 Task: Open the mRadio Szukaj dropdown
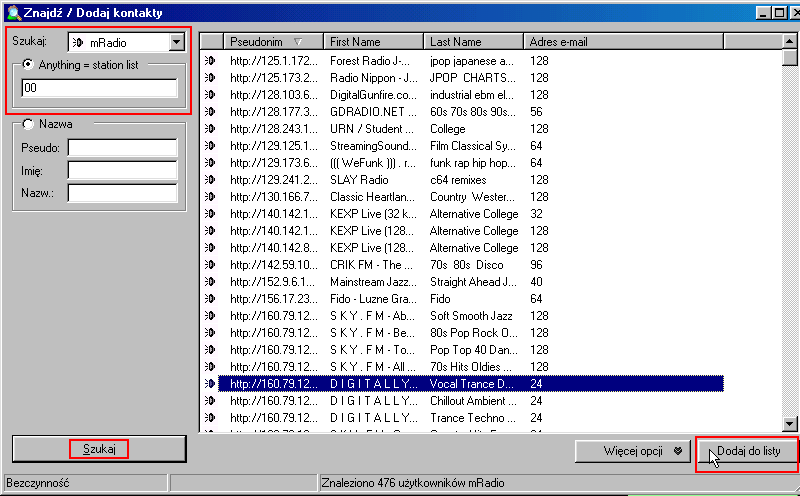click(177, 42)
